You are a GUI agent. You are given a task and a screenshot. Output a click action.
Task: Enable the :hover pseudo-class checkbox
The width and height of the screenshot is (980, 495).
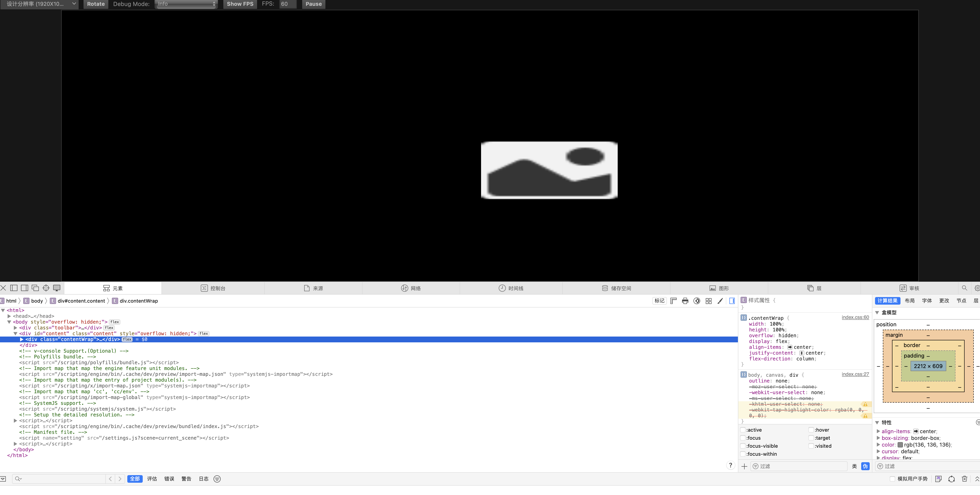811,430
